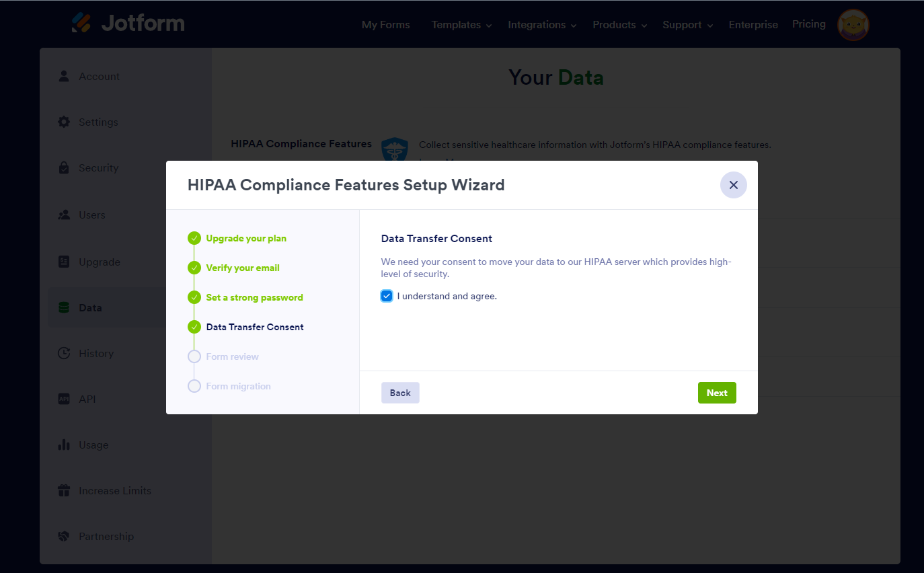Viewport: 924px width, 573px height.
Task: Click the Usage bar chart icon
Action: (64, 445)
